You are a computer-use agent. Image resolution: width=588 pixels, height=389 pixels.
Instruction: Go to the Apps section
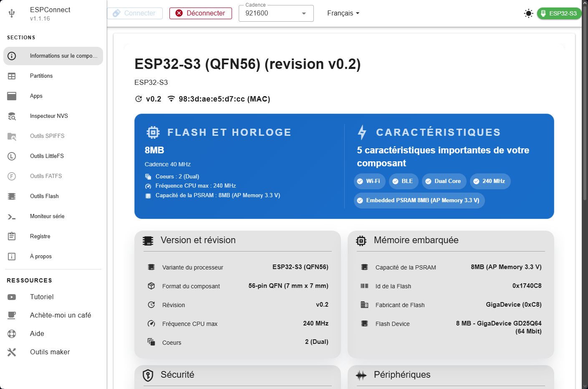tap(53, 96)
